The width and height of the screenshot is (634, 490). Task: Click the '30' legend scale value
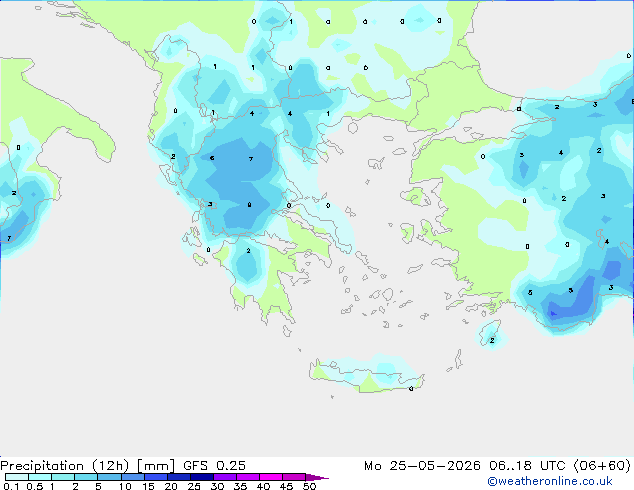click(217, 486)
